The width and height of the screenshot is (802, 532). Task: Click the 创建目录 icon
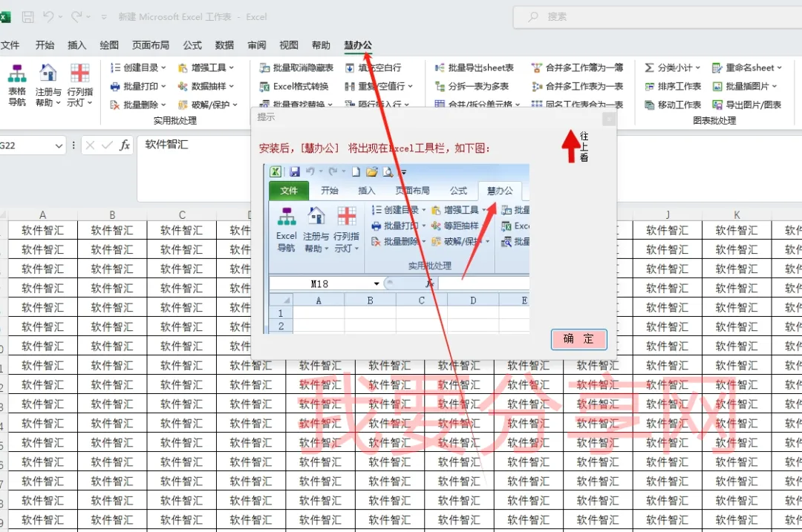pos(115,68)
